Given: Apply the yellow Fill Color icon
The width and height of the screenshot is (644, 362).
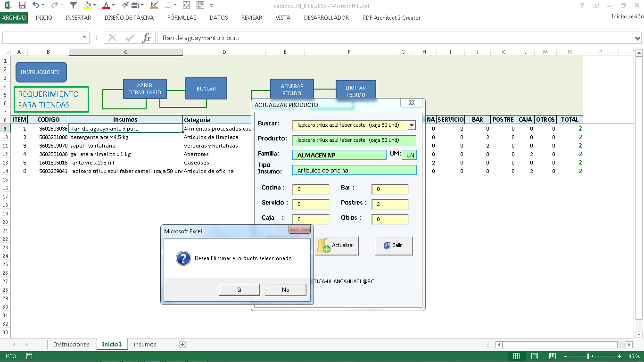Looking at the screenshot, I should pyautogui.click(x=87, y=5).
